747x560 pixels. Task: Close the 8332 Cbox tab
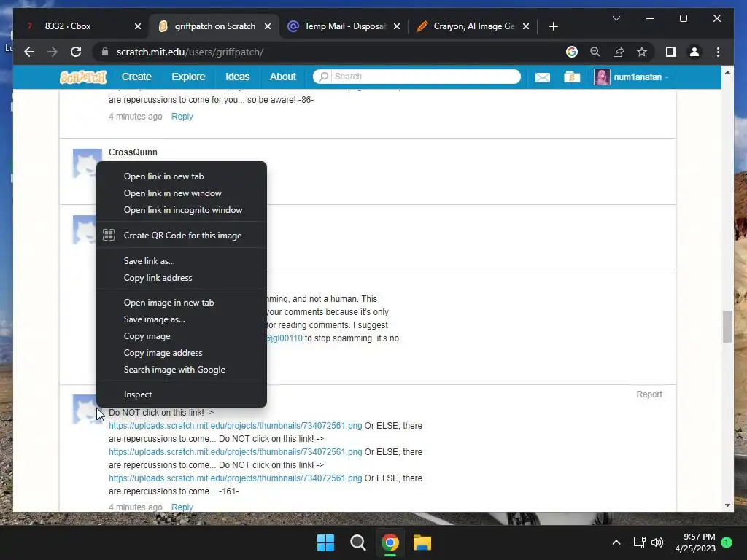138,26
